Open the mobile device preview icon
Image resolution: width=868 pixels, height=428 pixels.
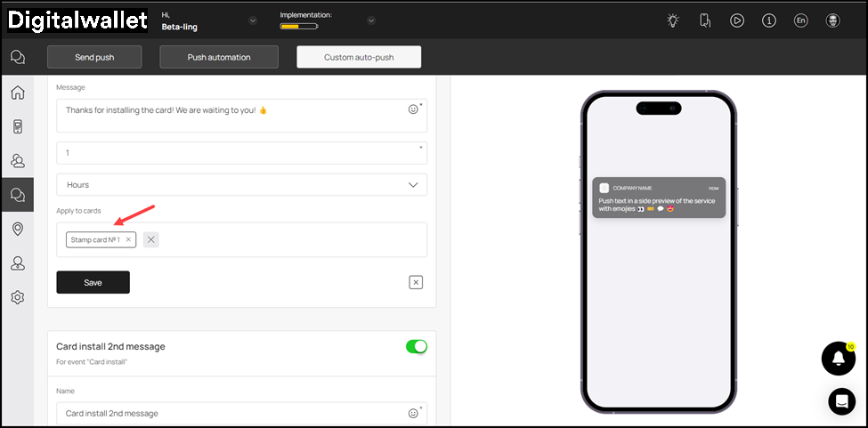[705, 20]
